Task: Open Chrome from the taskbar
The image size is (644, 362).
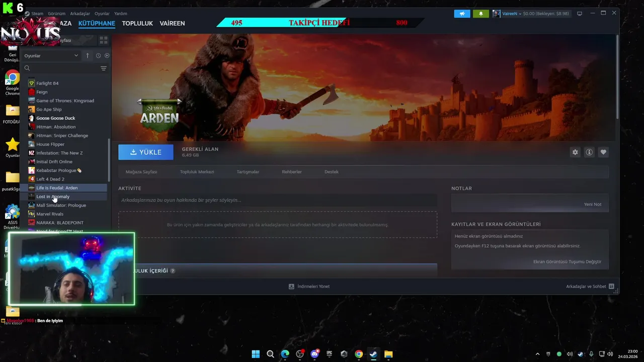Action: click(x=359, y=354)
